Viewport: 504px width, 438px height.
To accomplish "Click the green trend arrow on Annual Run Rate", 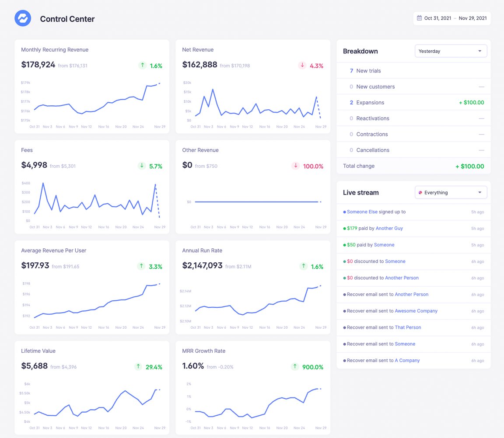I will tap(303, 266).
